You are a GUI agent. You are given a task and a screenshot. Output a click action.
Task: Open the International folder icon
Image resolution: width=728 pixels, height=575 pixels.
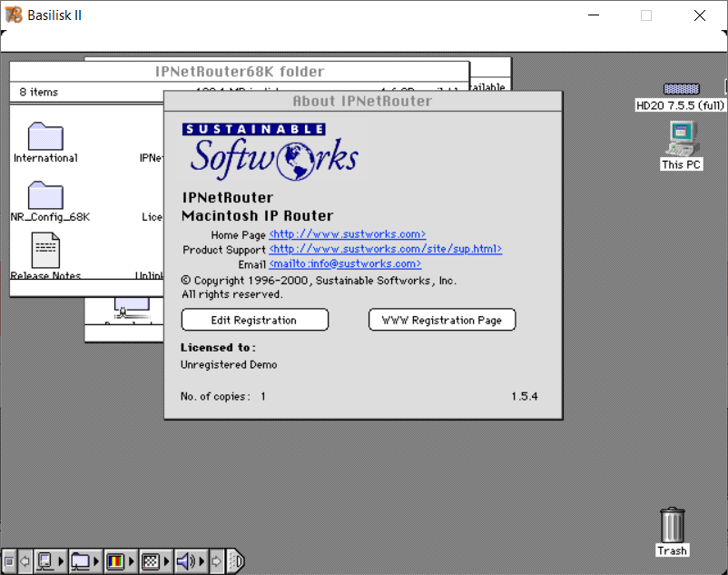tap(45, 136)
